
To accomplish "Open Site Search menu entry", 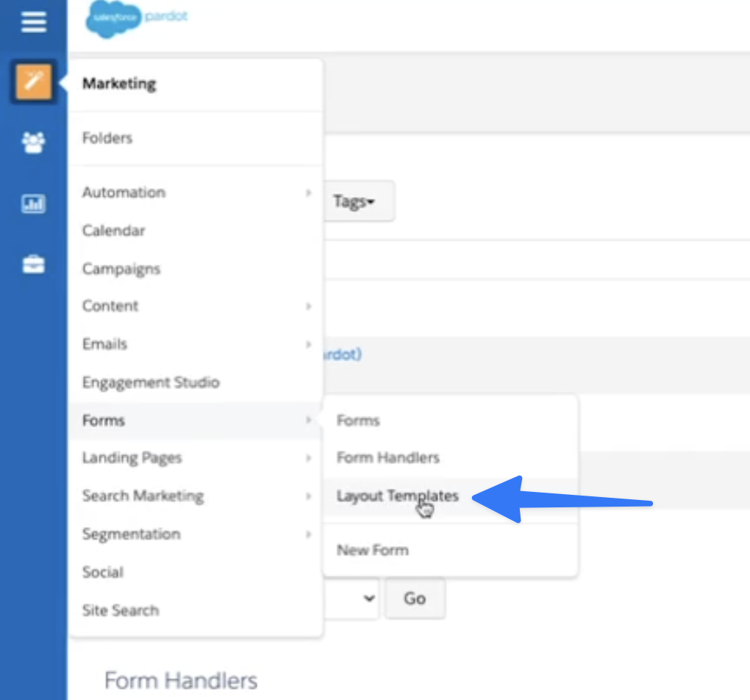I will point(121,610).
